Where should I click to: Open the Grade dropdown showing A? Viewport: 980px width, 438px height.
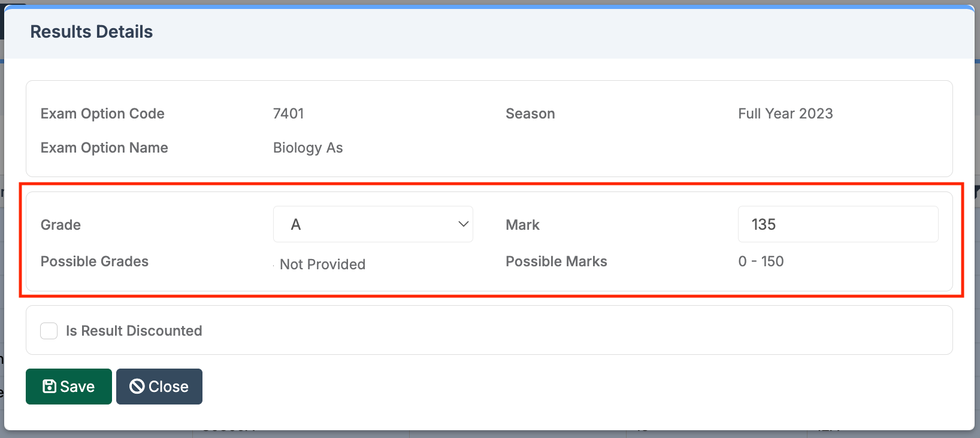click(x=373, y=224)
